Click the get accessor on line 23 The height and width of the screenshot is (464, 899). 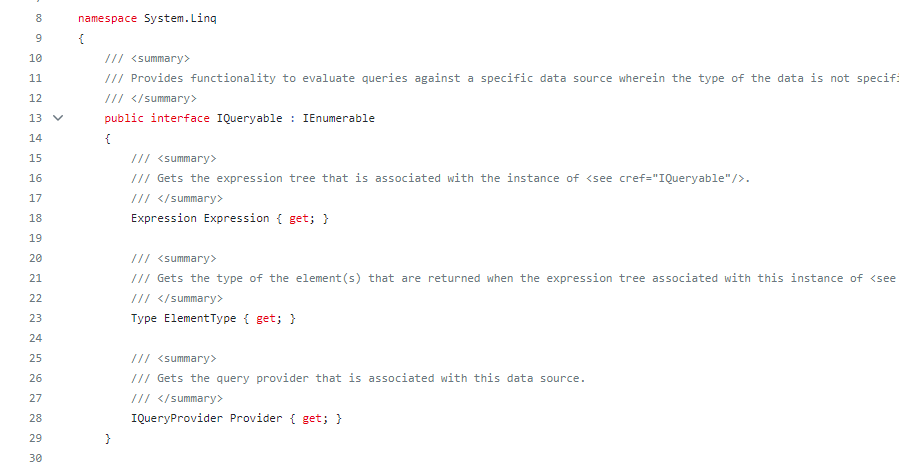[x=266, y=318]
